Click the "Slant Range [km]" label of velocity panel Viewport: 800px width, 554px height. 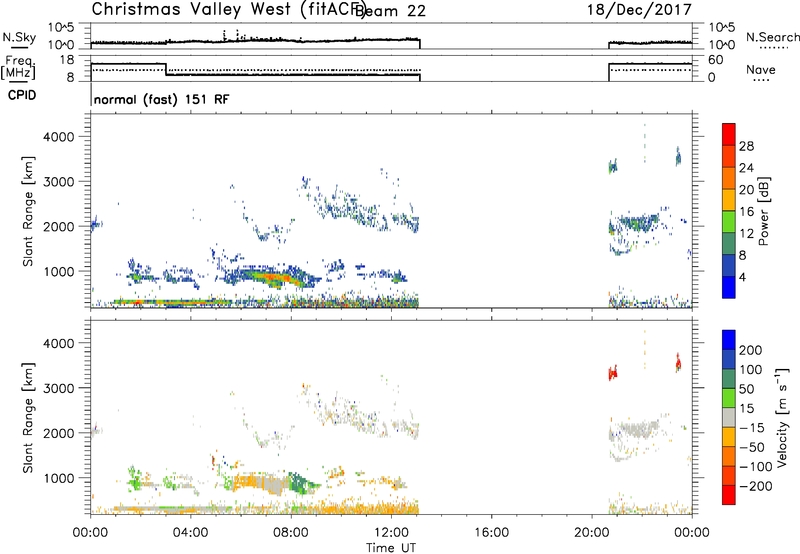(28, 418)
